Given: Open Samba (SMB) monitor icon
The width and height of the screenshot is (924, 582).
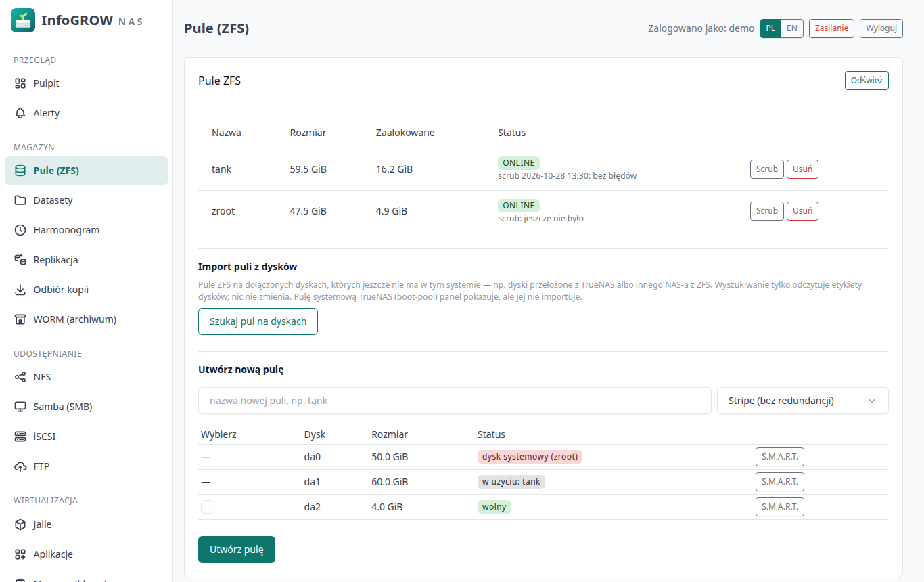Looking at the screenshot, I should [x=20, y=407].
